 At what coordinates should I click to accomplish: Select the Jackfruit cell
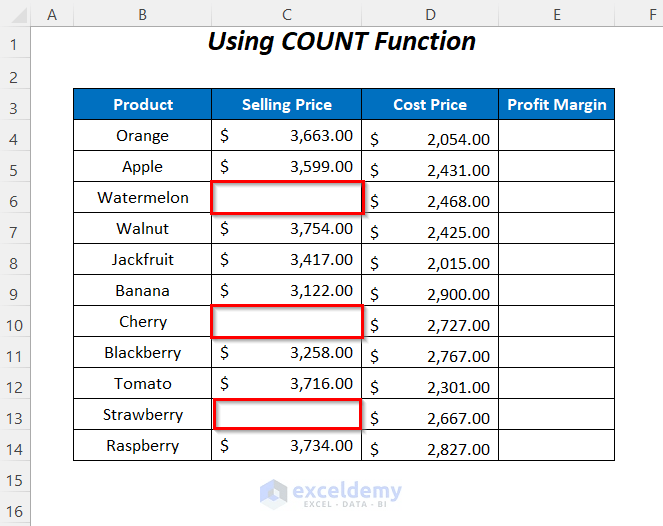[x=142, y=259]
